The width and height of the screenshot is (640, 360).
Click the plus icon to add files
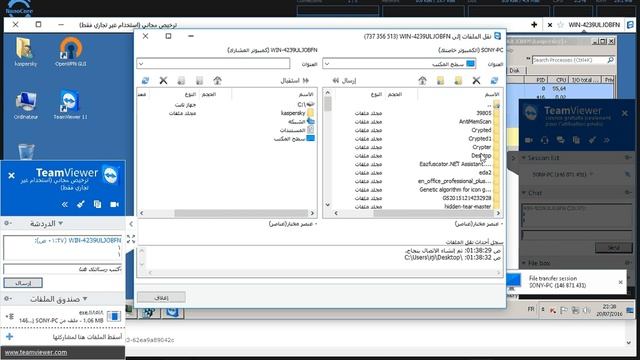(x=9, y=337)
